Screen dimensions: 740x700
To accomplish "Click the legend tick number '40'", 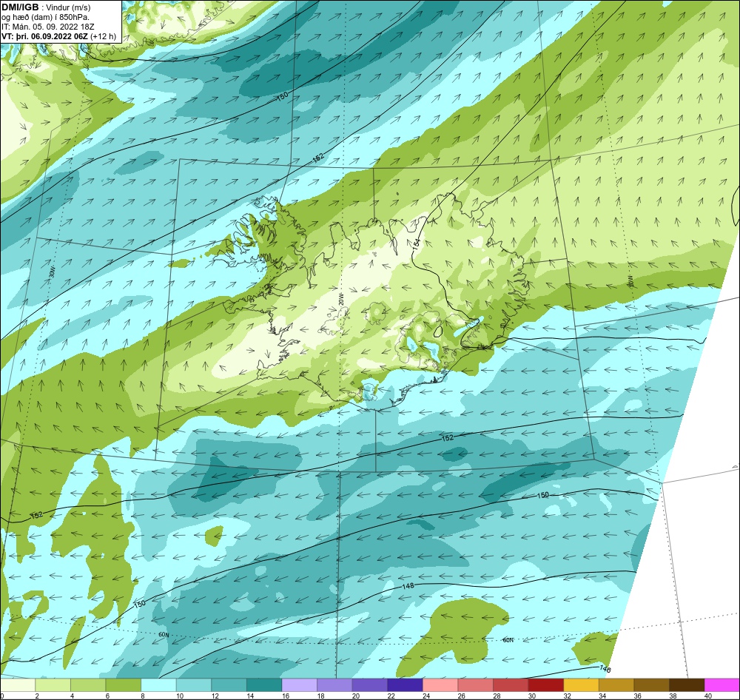I will (x=708, y=696).
